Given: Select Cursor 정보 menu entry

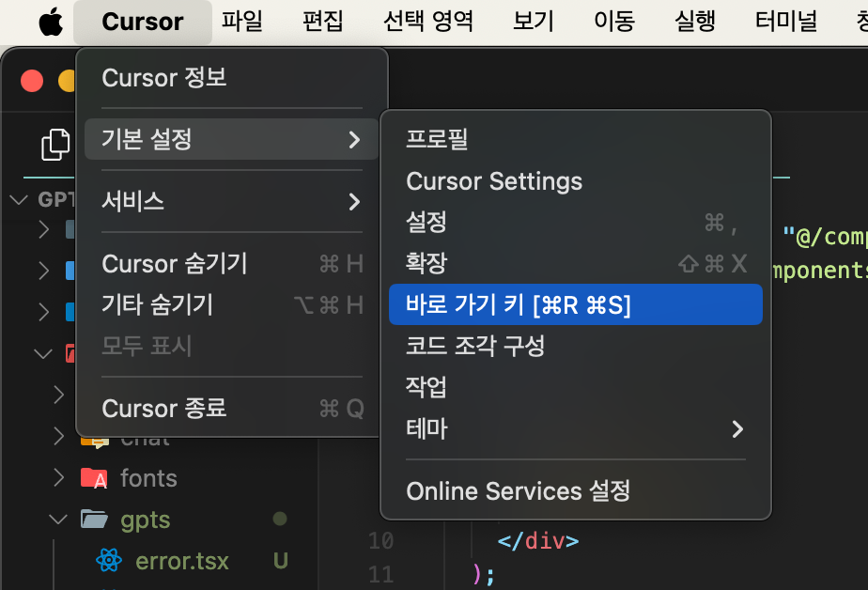Looking at the screenshot, I should tap(232, 77).
